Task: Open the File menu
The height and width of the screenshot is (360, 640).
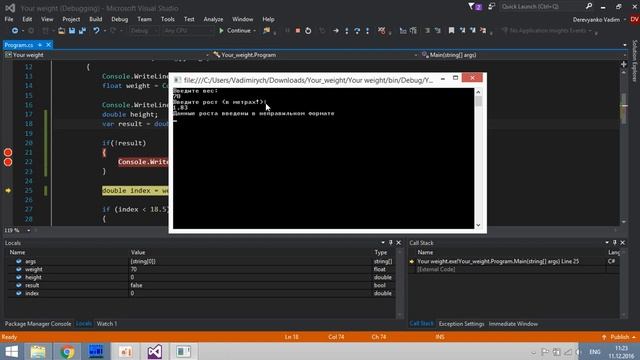Action: pyautogui.click(x=9, y=19)
